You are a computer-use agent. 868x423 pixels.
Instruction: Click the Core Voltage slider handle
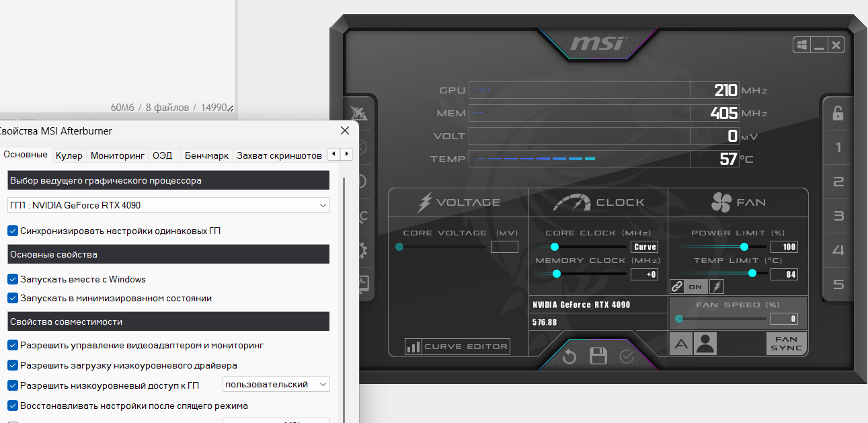point(399,247)
